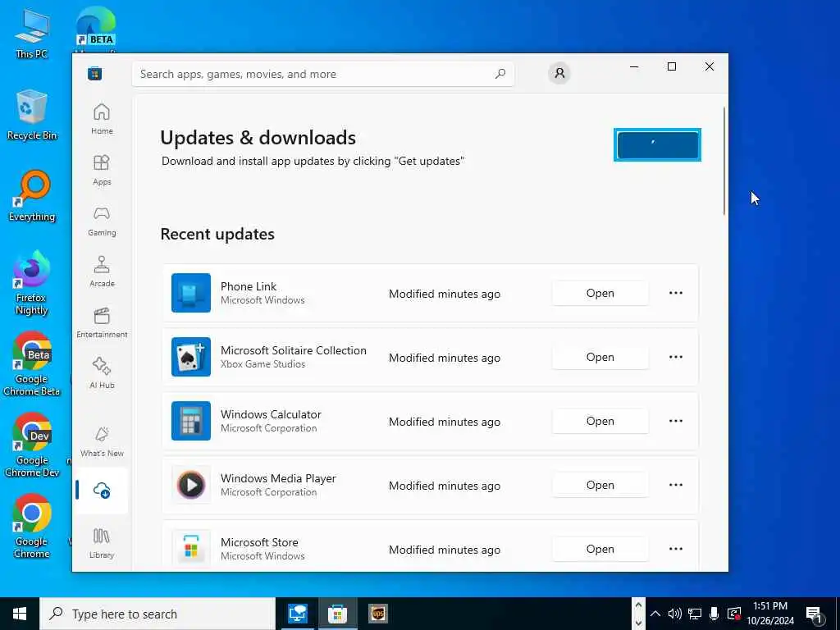Open the Apps section

pos(102,170)
